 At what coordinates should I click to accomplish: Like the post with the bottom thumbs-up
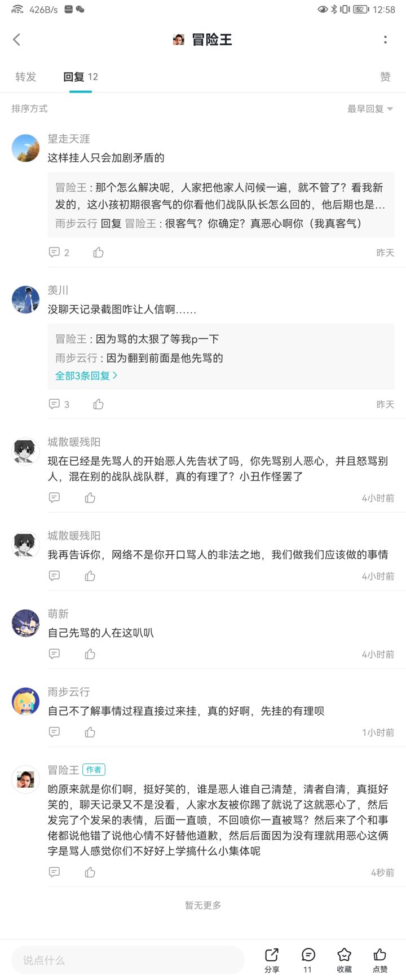380,960
